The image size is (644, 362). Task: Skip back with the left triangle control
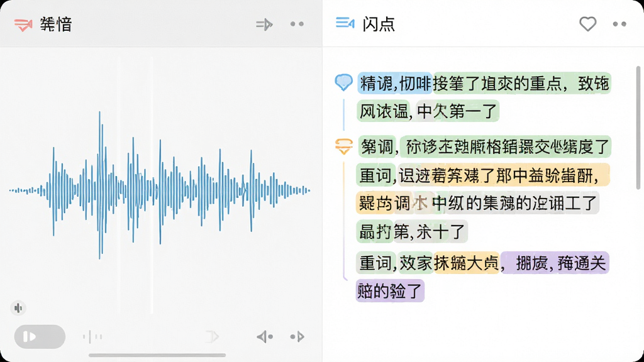point(265,337)
